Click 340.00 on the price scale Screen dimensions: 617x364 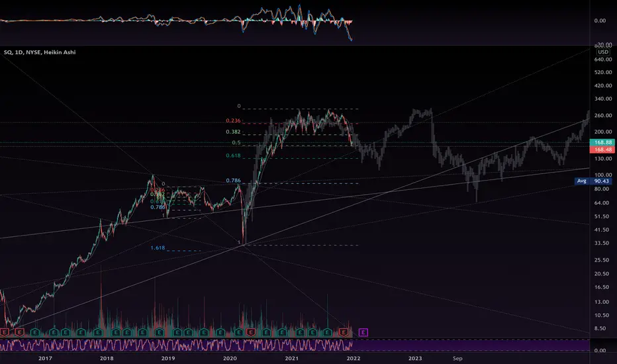click(x=603, y=99)
